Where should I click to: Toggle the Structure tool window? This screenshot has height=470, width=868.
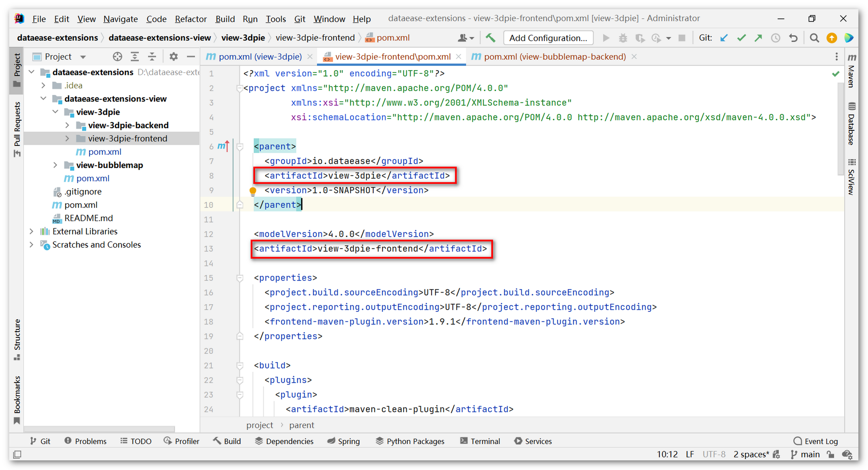(17, 339)
